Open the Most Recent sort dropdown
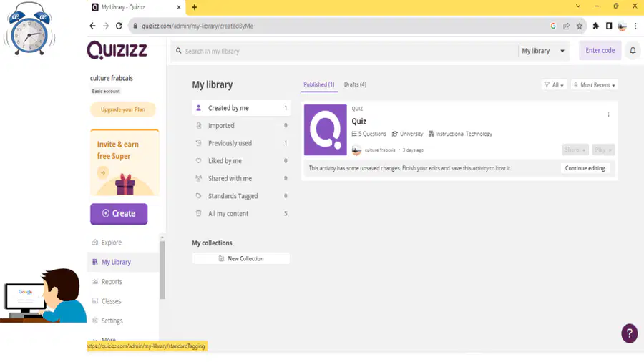644x362 pixels. (x=595, y=85)
